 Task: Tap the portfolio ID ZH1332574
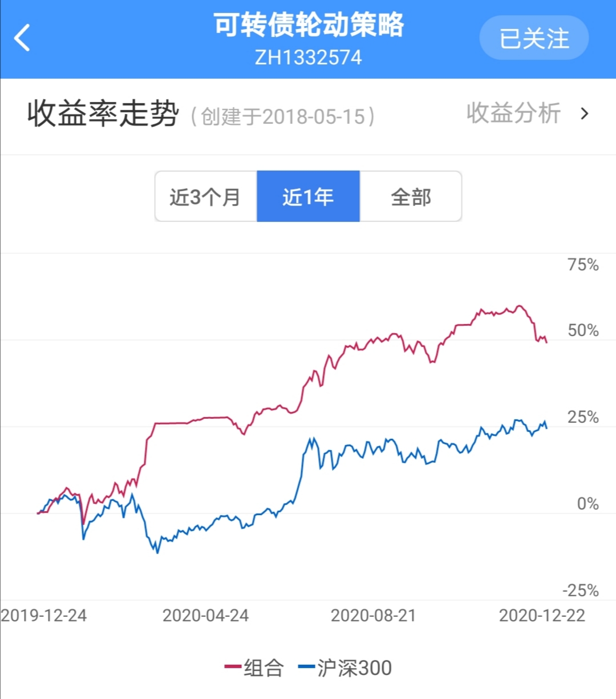(308, 58)
